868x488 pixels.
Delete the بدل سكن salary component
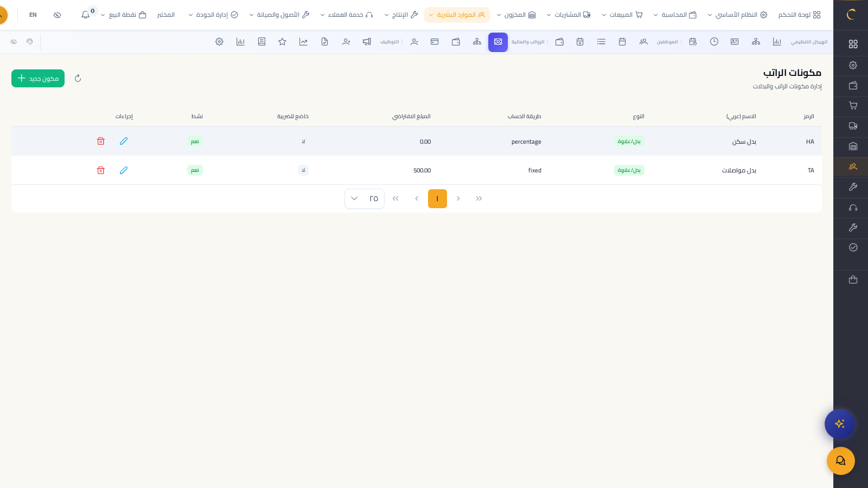point(100,141)
